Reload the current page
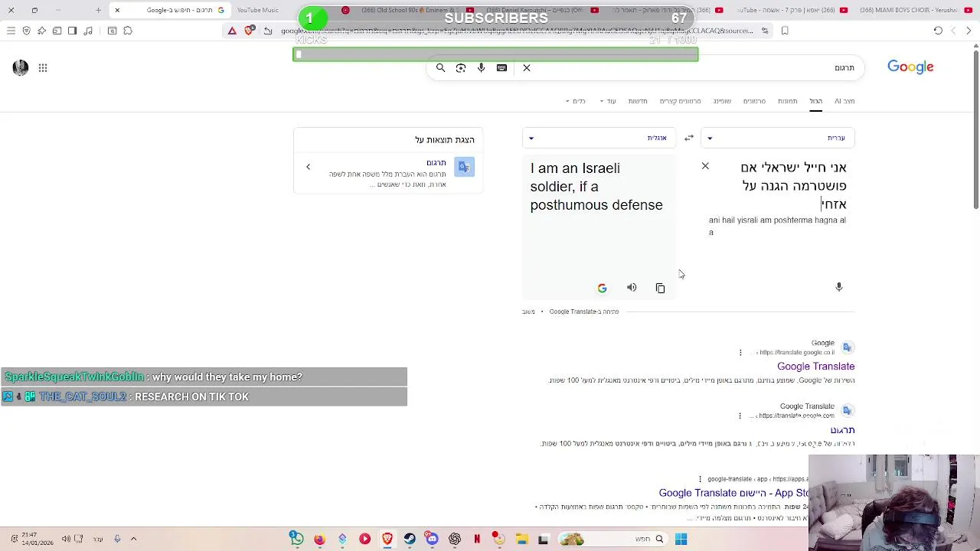The image size is (980, 551). (x=938, y=31)
